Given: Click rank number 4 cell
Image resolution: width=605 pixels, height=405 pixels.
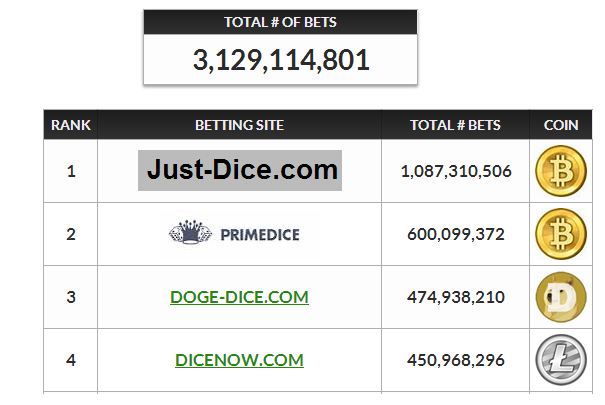Looking at the screenshot, I should tap(71, 360).
